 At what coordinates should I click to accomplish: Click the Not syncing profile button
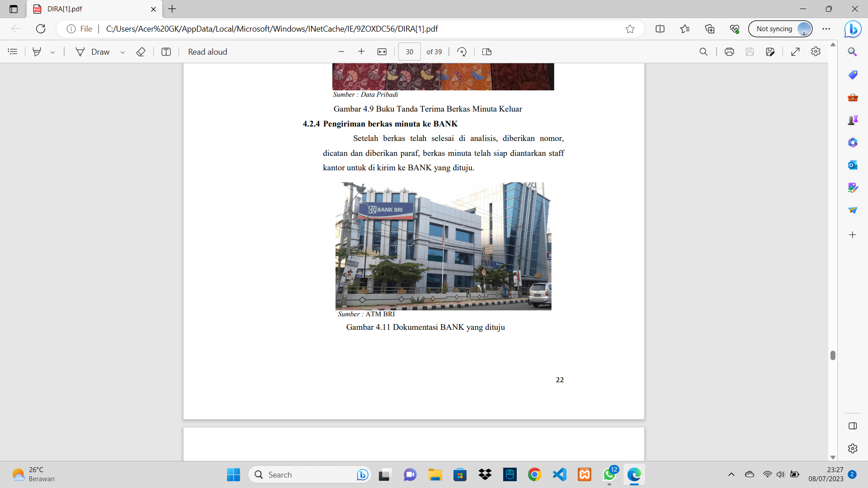(780, 29)
